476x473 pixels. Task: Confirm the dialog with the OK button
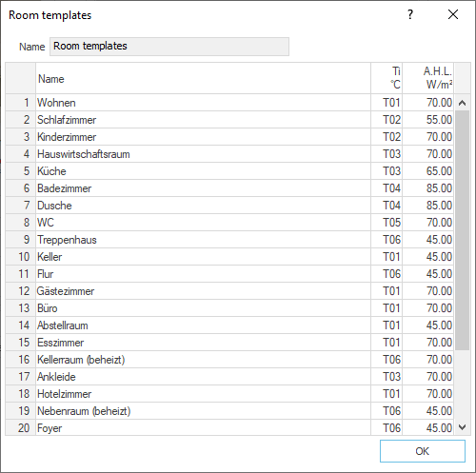[x=423, y=451]
